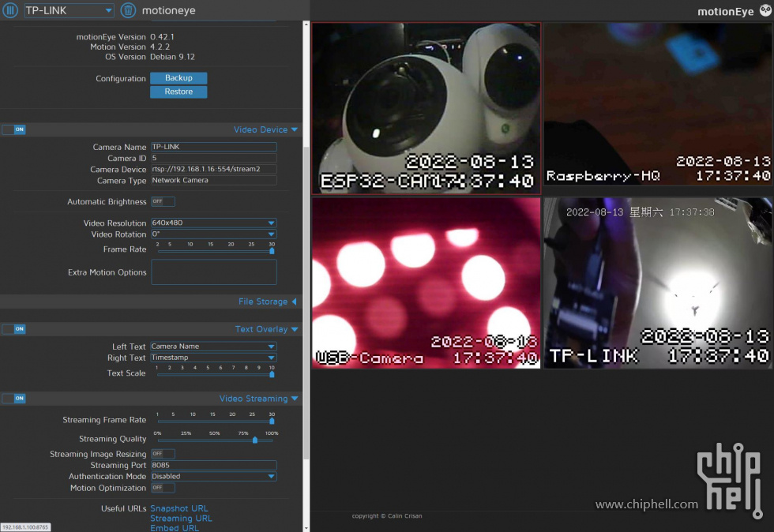This screenshot has height=532, width=774.
Task: Turn off the Text Overlay switch
Action: click(14, 328)
